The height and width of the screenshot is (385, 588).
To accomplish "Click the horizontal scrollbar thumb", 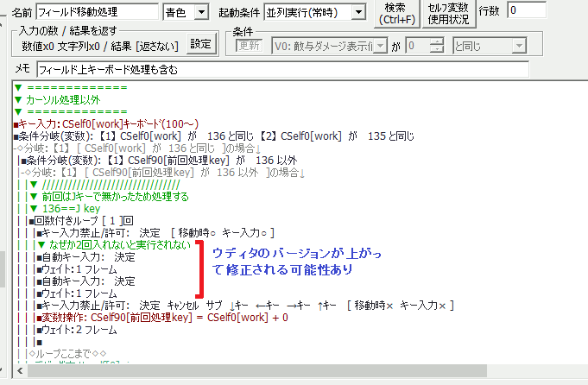I will (x=257, y=370).
